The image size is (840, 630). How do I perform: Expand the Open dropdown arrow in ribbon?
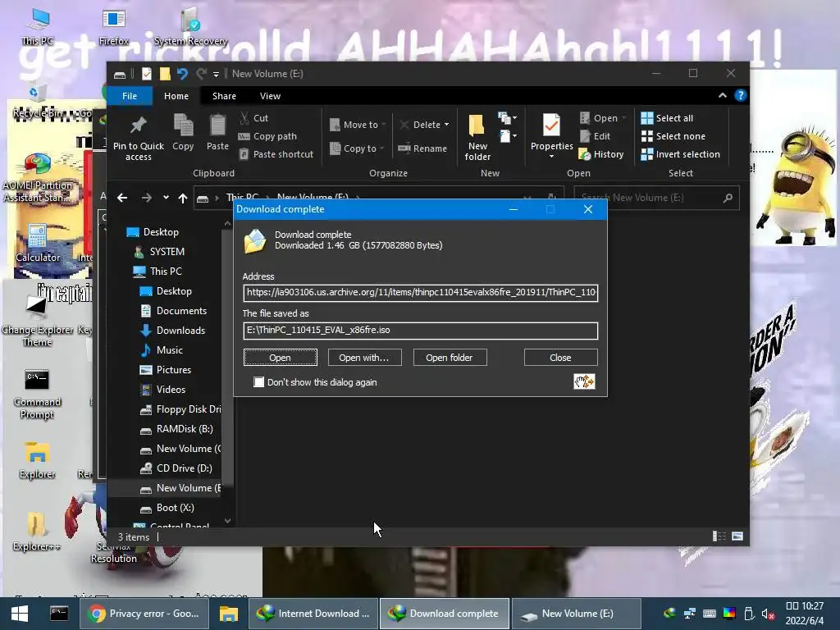pyautogui.click(x=624, y=118)
